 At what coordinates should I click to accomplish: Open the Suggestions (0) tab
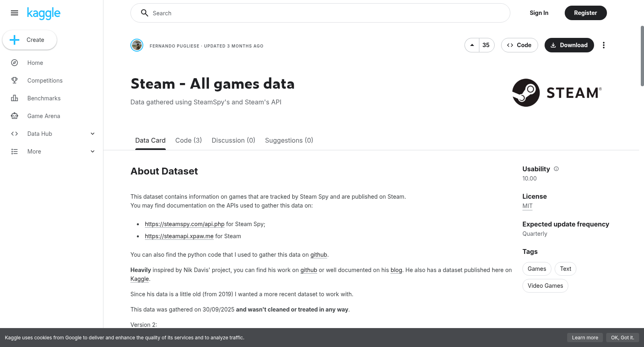tap(289, 140)
